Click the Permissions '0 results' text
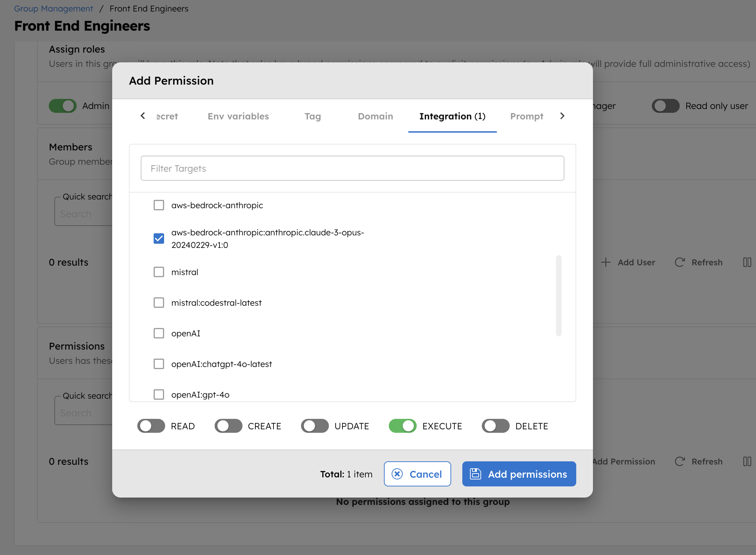Image resolution: width=756 pixels, height=555 pixels. (x=68, y=461)
